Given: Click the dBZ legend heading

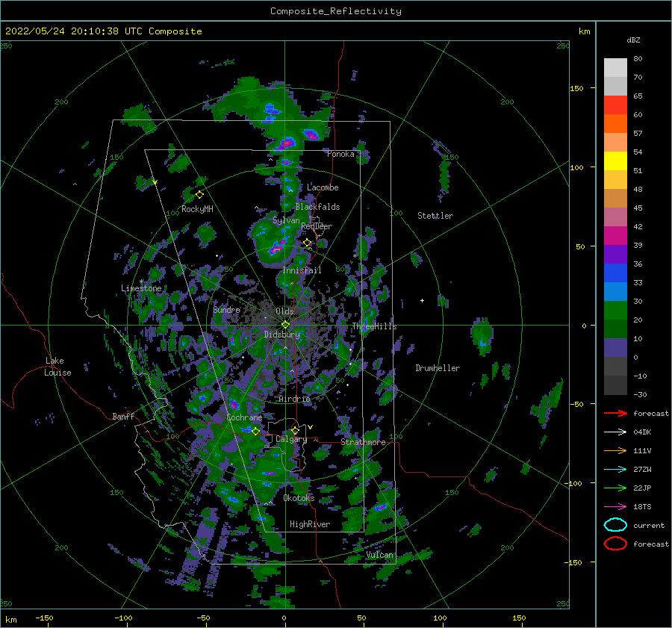Looking at the screenshot, I should click(x=633, y=40).
